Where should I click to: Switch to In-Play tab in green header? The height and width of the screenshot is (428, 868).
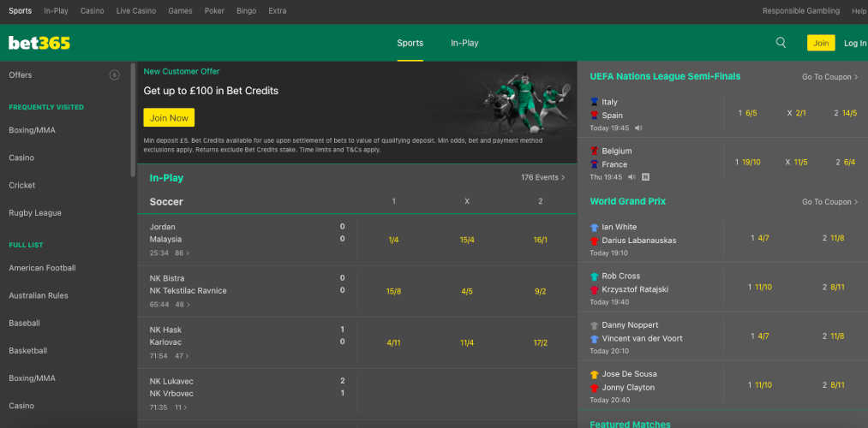(464, 43)
